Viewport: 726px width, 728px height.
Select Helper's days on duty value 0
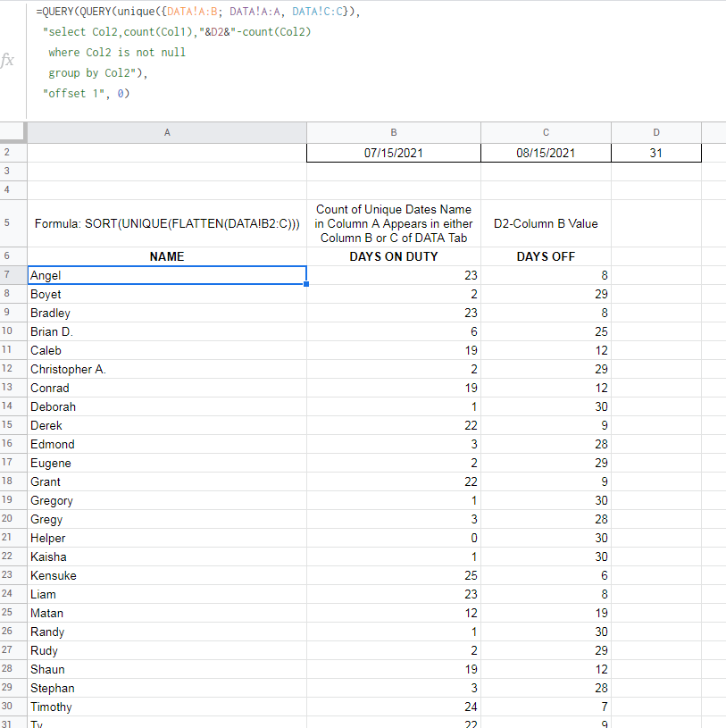click(x=394, y=538)
